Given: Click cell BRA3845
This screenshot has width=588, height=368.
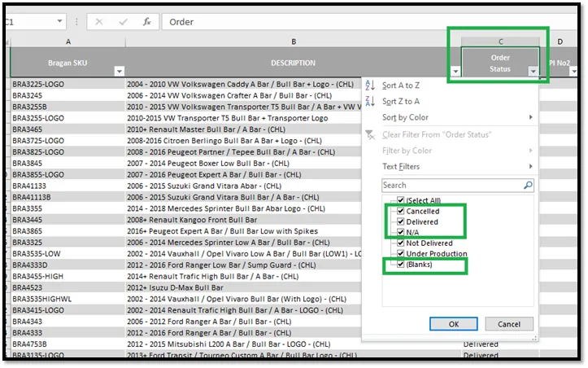Looking at the screenshot, I should [68, 163].
